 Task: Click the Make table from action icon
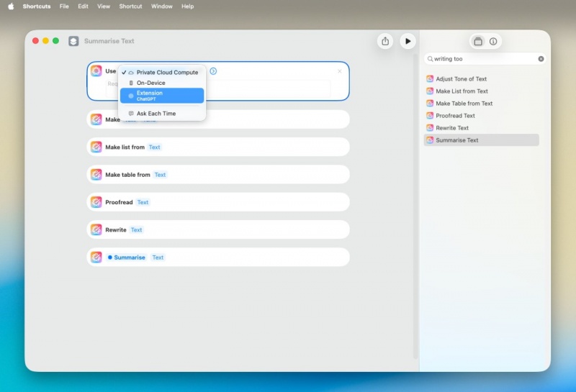(96, 174)
